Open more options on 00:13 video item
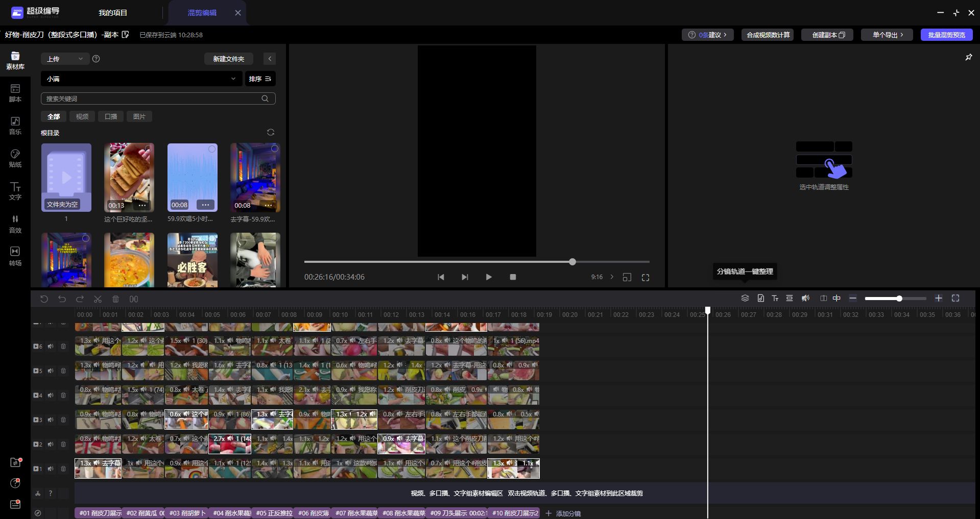 click(142, 205)
